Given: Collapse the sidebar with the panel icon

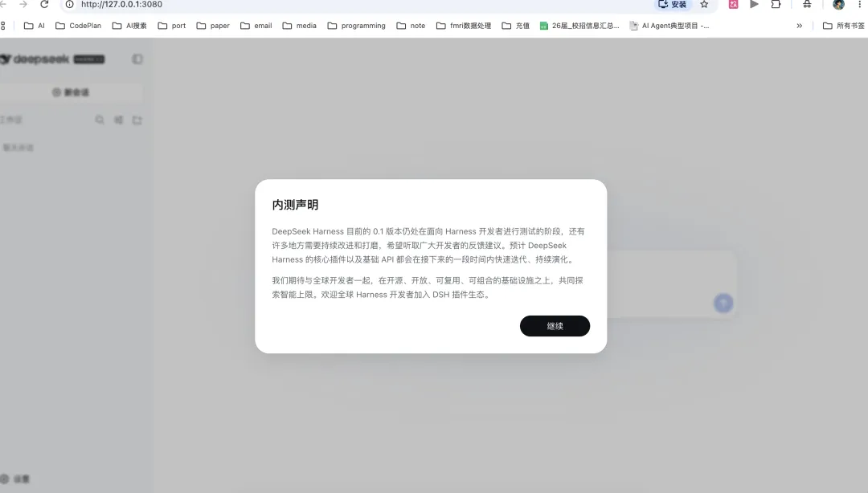Looking at the screenshot, I should (137, 59).
